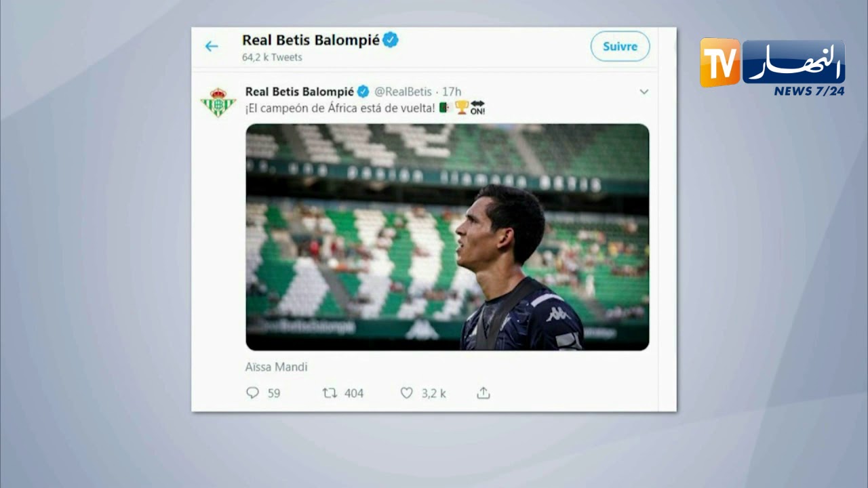Viewport: 868px width, 488px height.
Task: Like the tweet with the heart icon
Action: pos(406,392)
